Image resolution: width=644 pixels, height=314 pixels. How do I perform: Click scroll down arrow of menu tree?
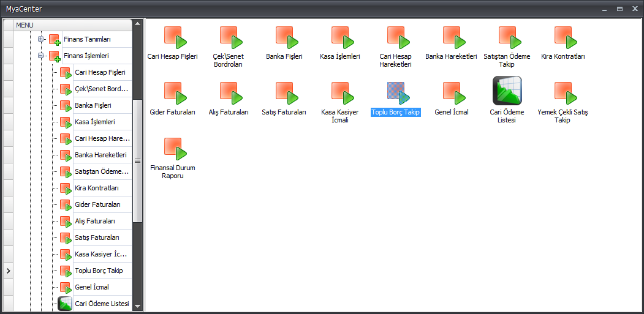138,306
